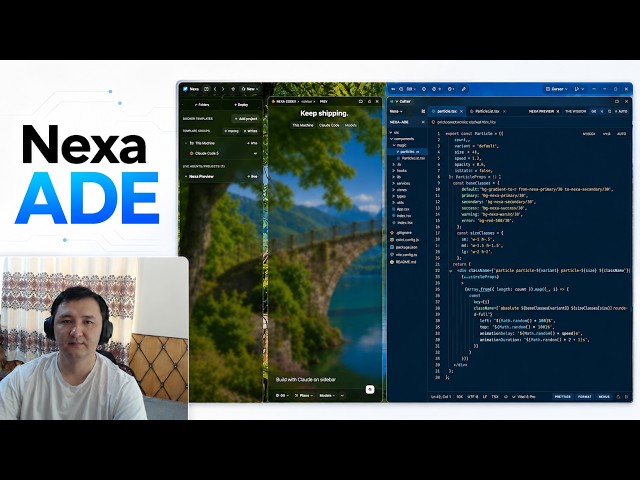Open the Nexa Preview project row
Screen dimensions: 640x480
click(221, 176)
